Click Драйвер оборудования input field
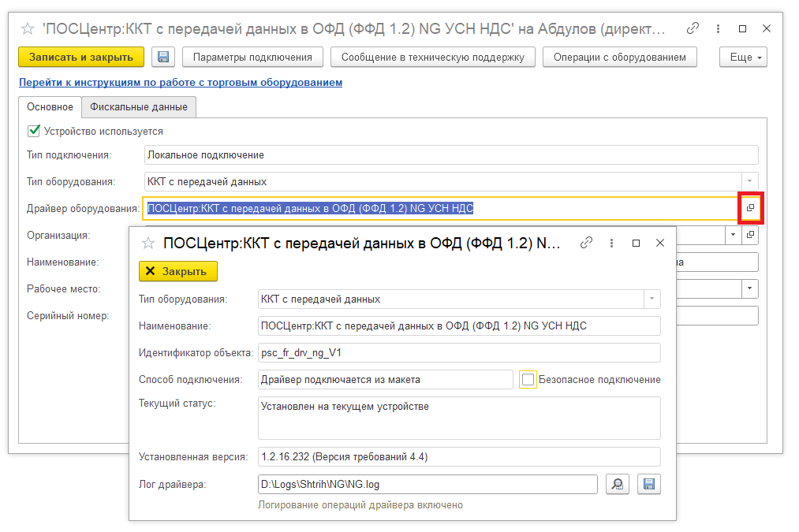 coord(442,208)
